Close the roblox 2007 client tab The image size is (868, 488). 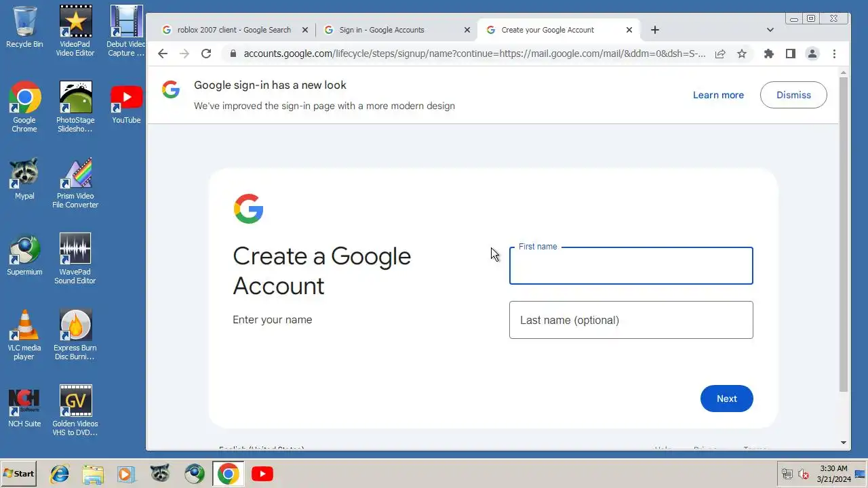305,30
